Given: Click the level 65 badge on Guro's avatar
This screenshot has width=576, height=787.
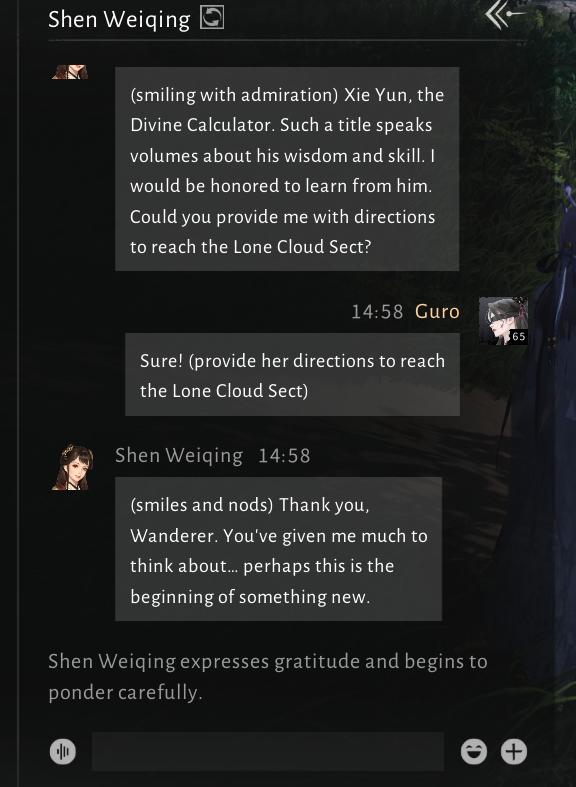Looking at the screenshot, I should pos(519,336).
